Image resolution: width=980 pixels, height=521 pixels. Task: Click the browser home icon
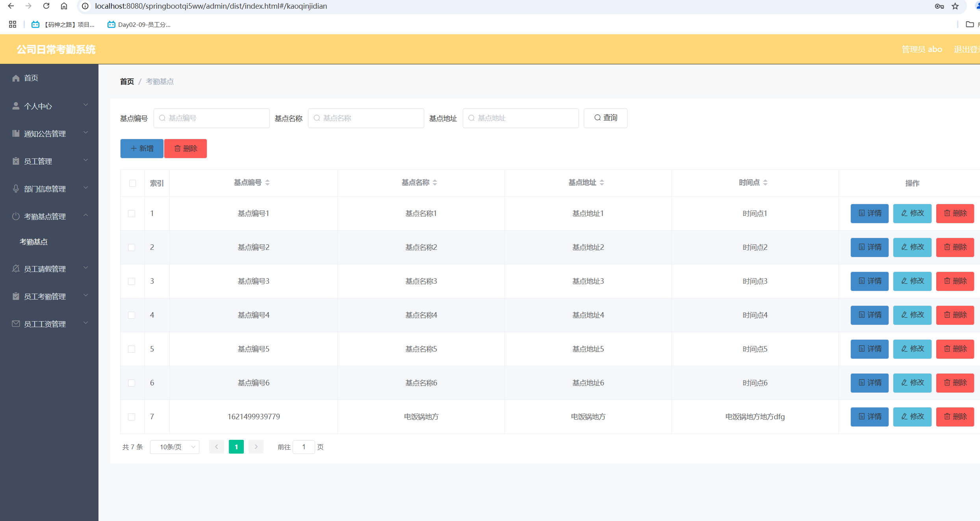coord(64,6)
